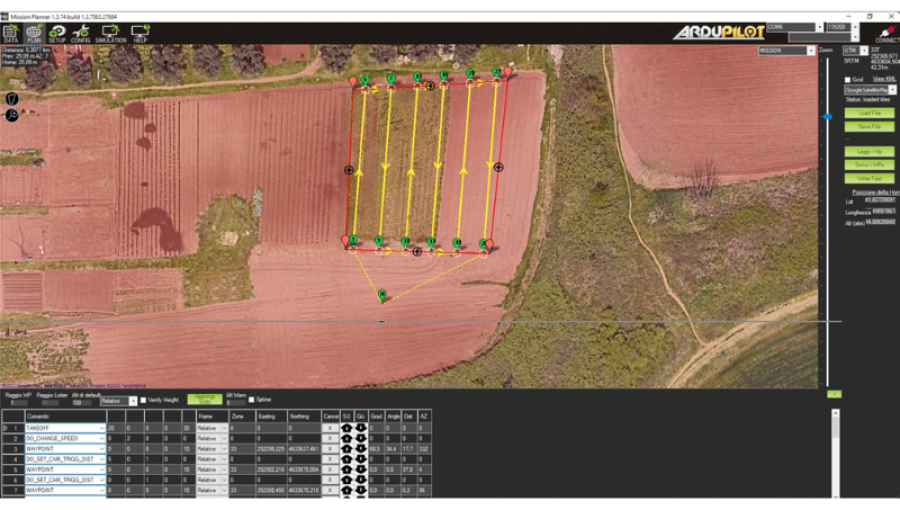Click Easting cell 292298.229 in row 3
Image resolution: width=900 pixels, height=510 pixels.
click(x=271, y=449)
